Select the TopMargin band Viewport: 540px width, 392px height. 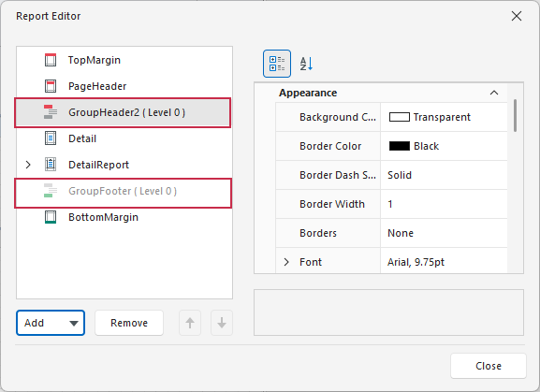pos(124,60)
